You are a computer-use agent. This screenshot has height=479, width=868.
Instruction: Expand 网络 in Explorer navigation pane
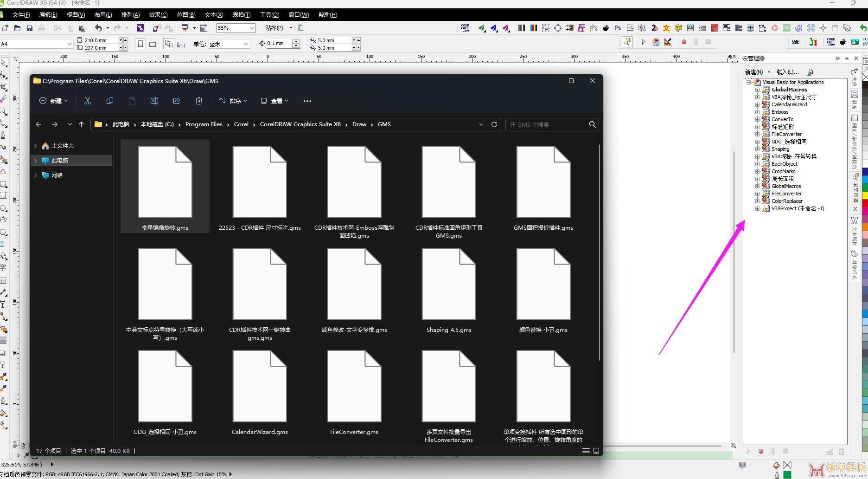[x=36, y=175]
